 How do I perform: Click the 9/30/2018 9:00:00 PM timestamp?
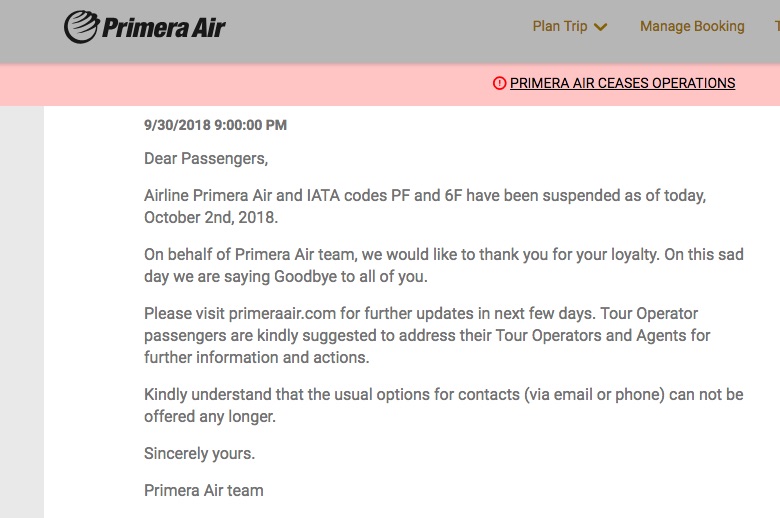pyautogui.click(x=215, y=125)
